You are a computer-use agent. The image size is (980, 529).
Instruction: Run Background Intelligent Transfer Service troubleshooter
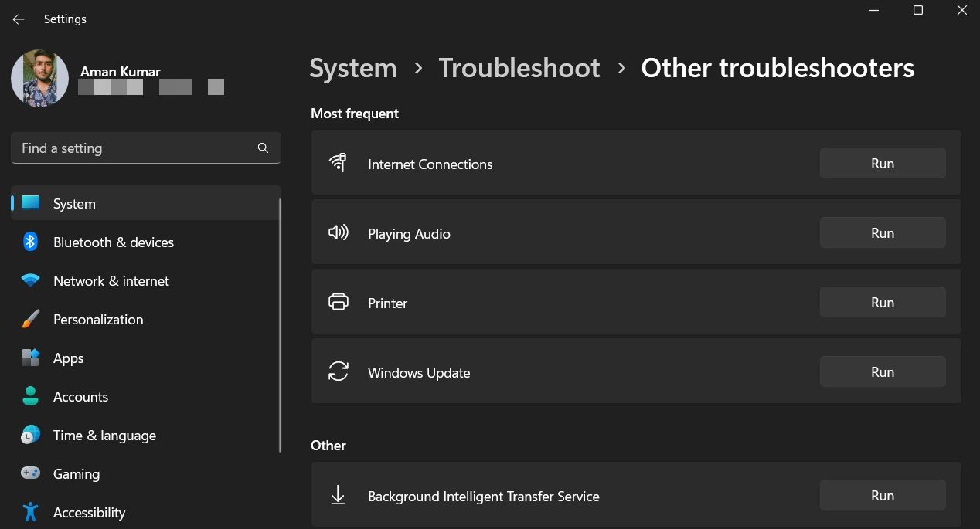(x=883, y=495)
